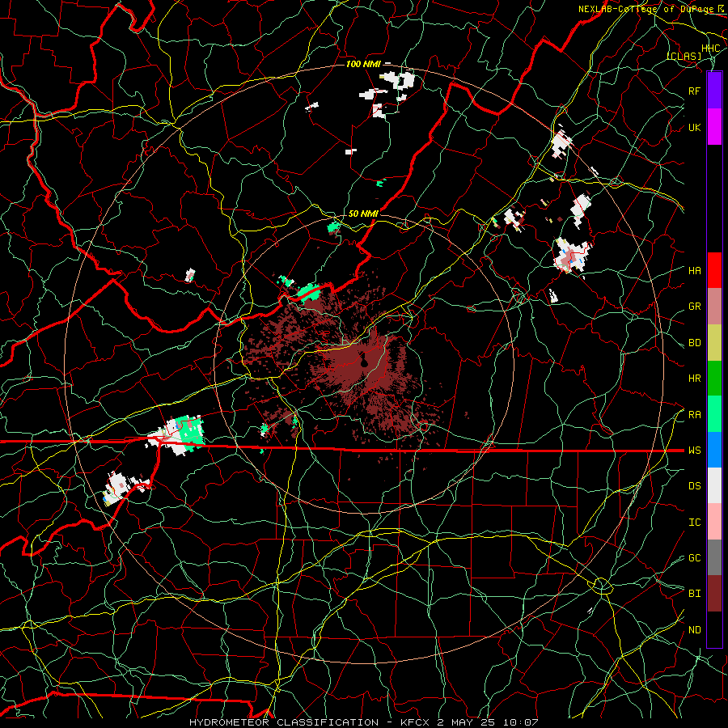Screen dimensions: 728x728
Task: Select the dusty pink GR legend swatch
Action: point(714,306)
